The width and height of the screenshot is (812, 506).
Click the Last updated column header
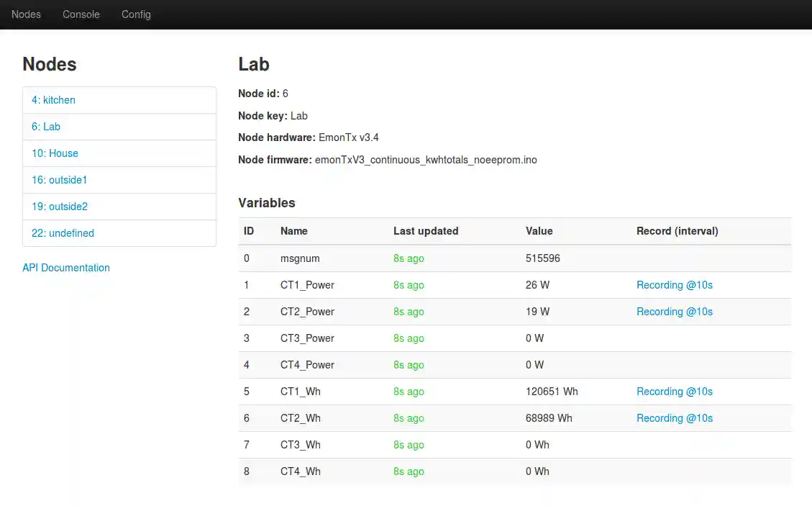click(x=426, y=231)
